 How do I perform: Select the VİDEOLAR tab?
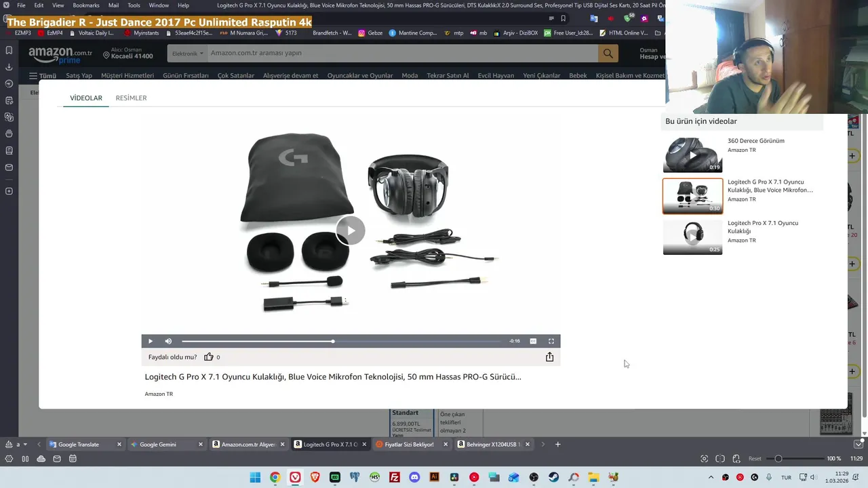pyautogui.click(x=86, y=98)
